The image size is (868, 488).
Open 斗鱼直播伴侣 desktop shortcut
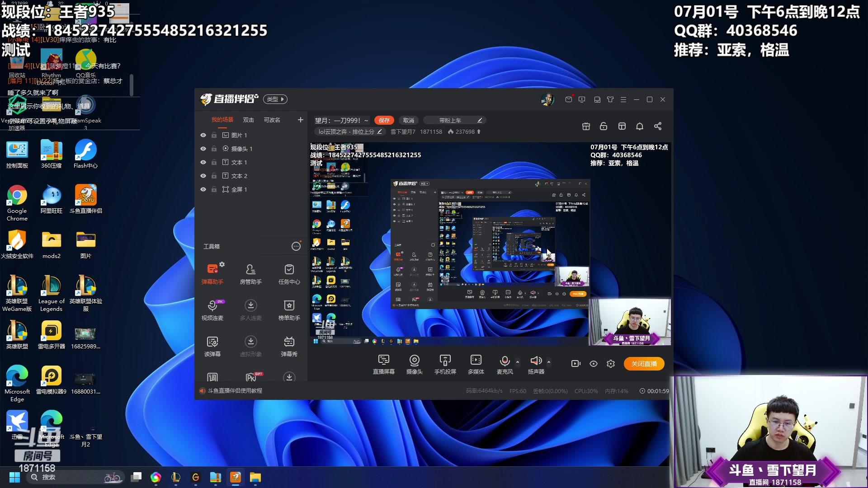86,199
